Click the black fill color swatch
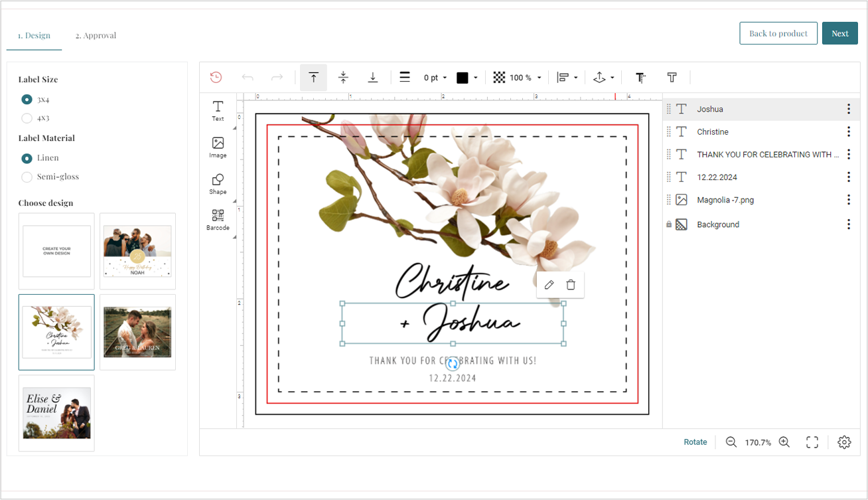This screenshot has height=500, width=868. point(463,78)
